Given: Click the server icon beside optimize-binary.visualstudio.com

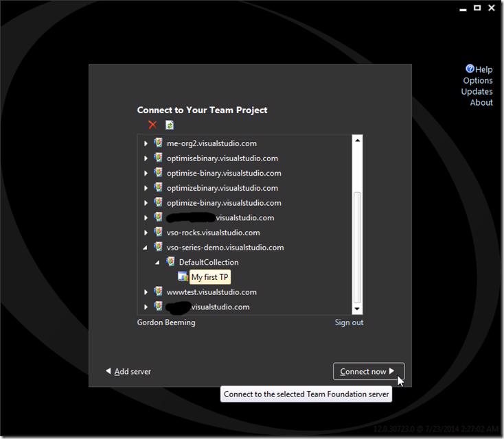Looking at the screenshot, I should [159, 202].
